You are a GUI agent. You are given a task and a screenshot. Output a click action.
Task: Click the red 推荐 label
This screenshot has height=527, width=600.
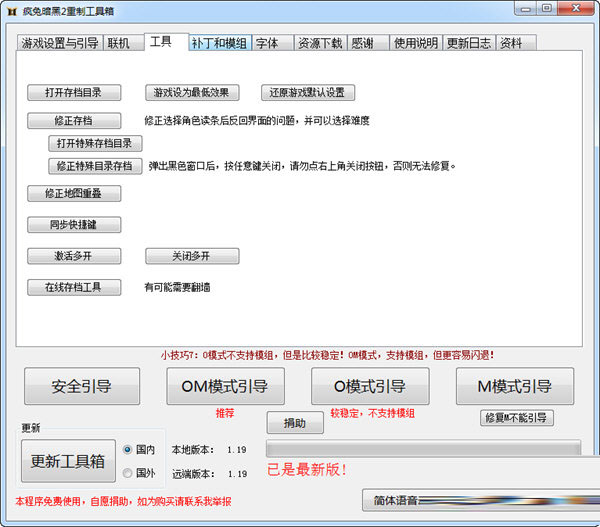[x=225, y=413]
